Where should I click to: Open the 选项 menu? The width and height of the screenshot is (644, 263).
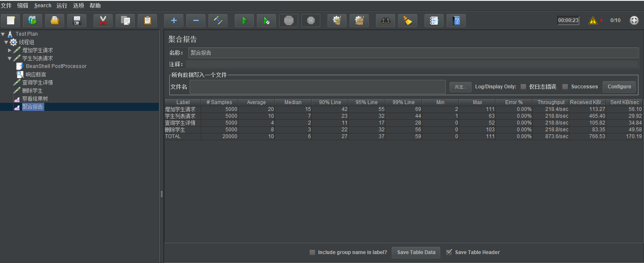tap(78, 6)
